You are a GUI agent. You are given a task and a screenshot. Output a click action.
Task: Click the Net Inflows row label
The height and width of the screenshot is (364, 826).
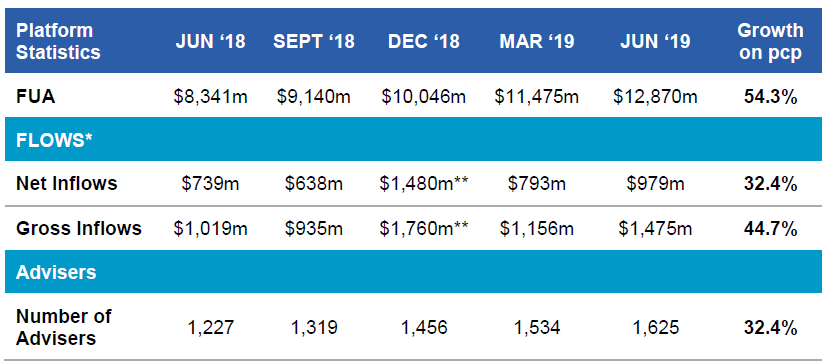point(67,183)
